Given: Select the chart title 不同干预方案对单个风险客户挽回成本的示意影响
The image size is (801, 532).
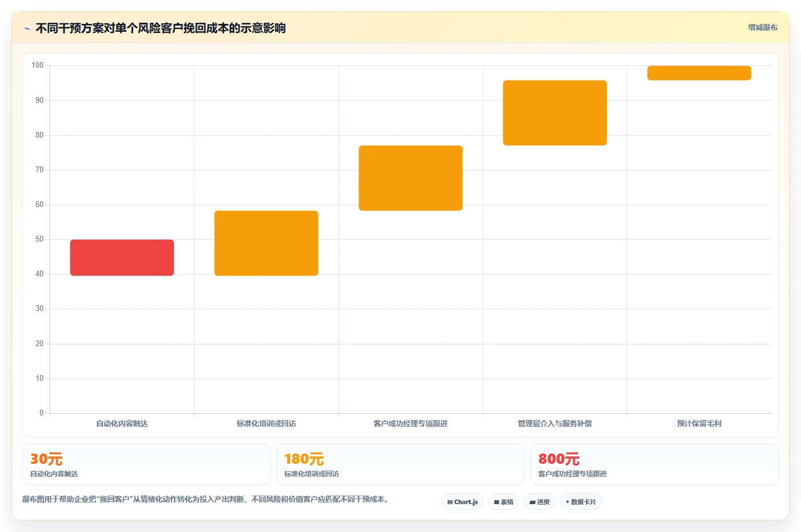Looking at the screenshot, I should click(x=160, y=28).
